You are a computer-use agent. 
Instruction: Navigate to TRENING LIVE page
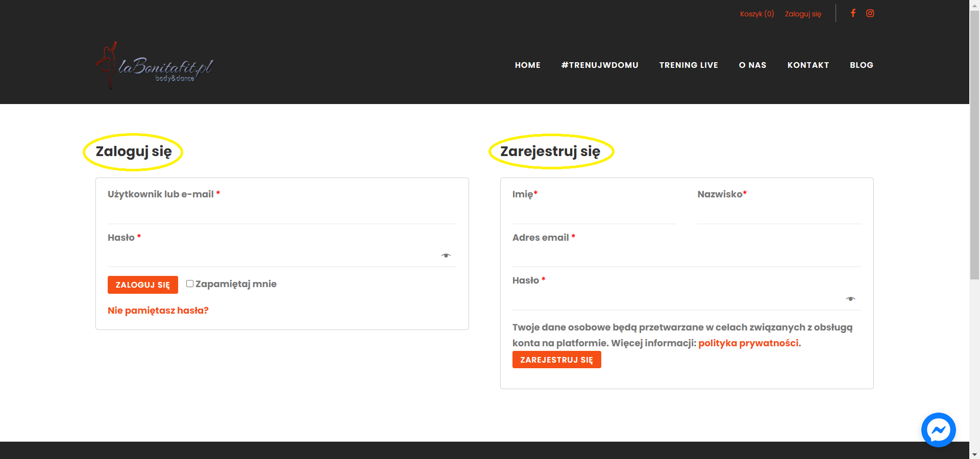(x=689, y=65)
